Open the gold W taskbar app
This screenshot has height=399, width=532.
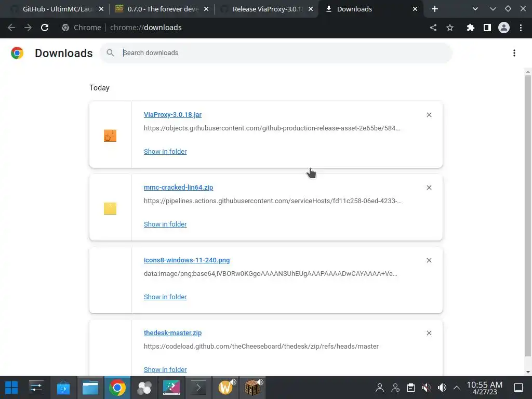226,388
